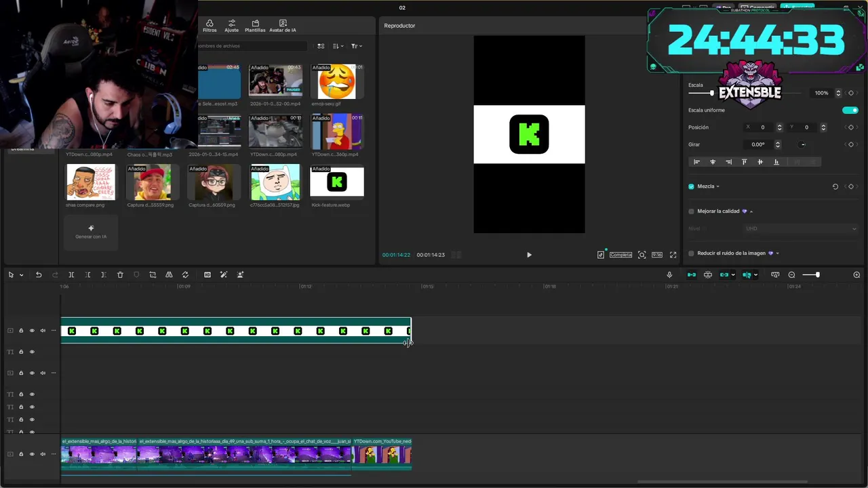Align clip to top edge
Screen dimensions: 868x488
[744, 162]
